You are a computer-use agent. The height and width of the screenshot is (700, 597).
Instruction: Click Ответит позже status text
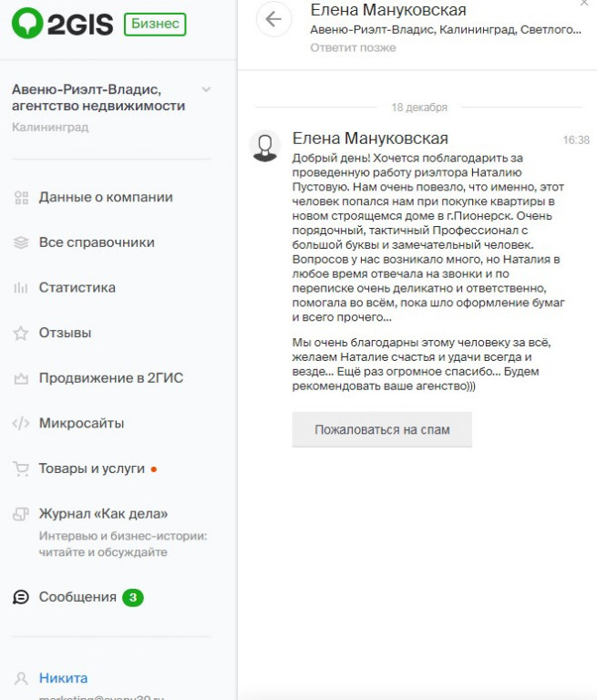click(x=354, y=47)
